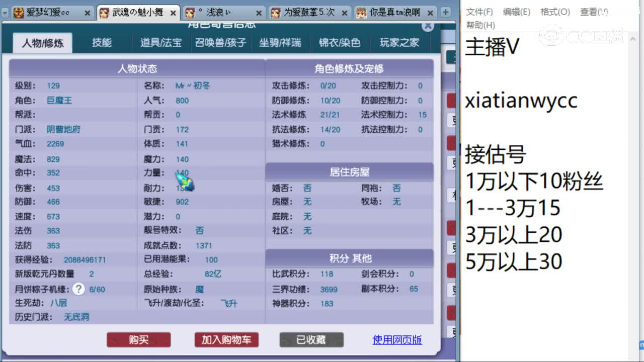The height and width of the screenshot is (362, 644).
Task: Click the Notepad line 接估号
Action: 495,154
